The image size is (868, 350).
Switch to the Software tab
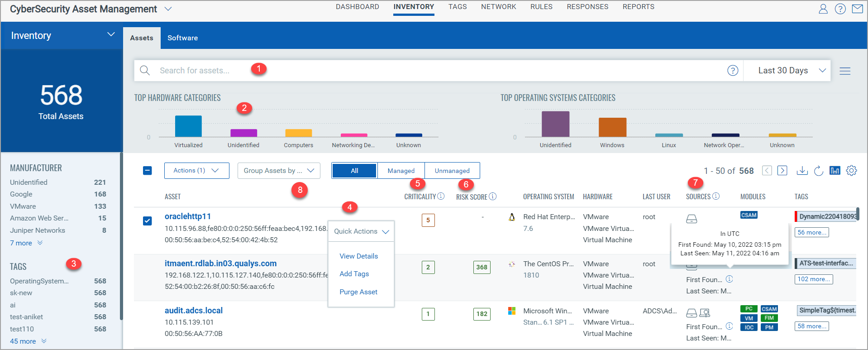[x=182, y=38]
